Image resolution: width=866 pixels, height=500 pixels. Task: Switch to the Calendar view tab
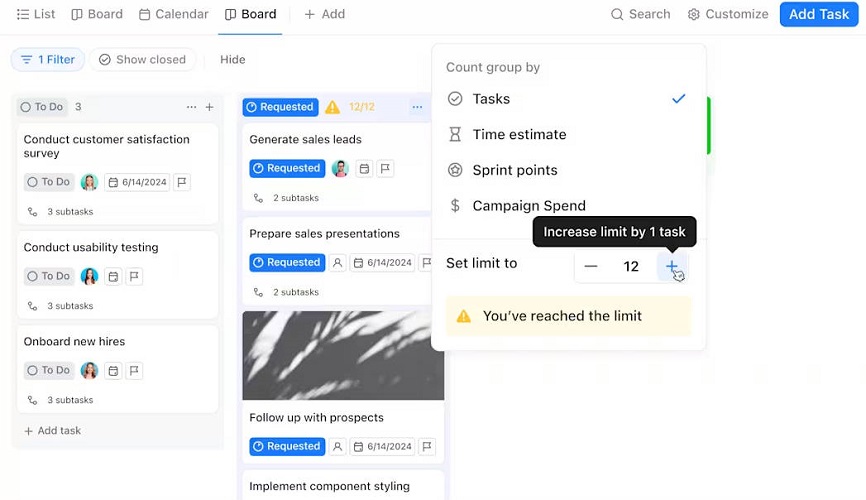[x=173, y=14]
